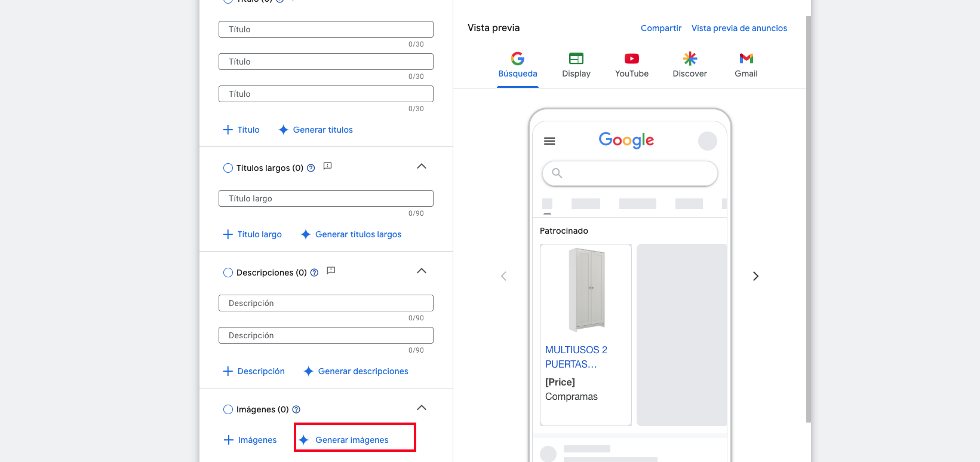The image size is (980, 462).
Task: Click sparkle icon of Generar títulos
Action: coord(284,130)
